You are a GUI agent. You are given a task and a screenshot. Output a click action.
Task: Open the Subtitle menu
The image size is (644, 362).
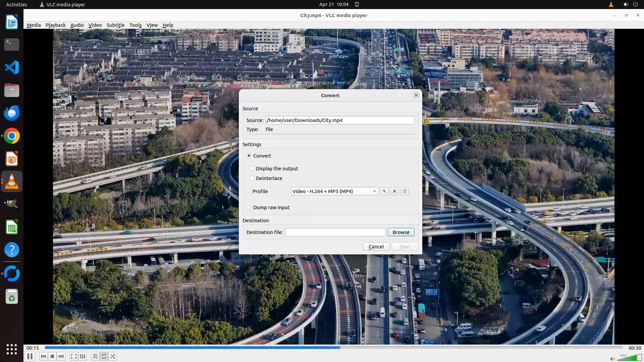(115, 25)
